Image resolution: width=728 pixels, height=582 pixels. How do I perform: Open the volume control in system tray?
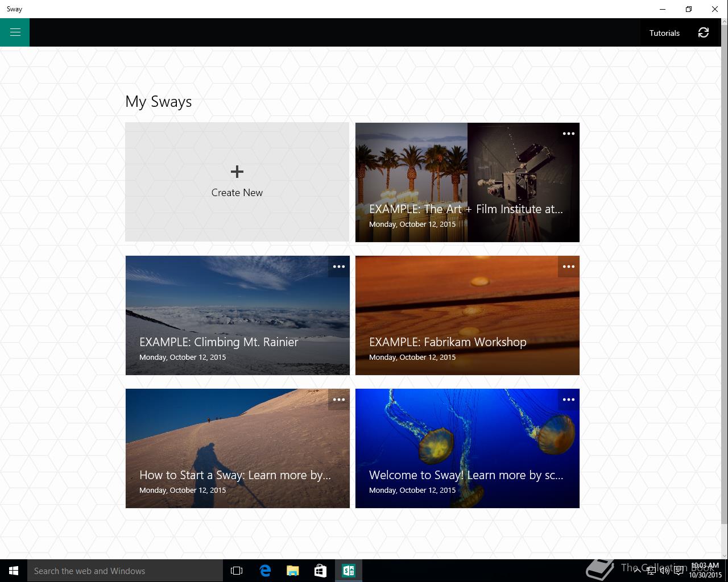tap(664, 571)
